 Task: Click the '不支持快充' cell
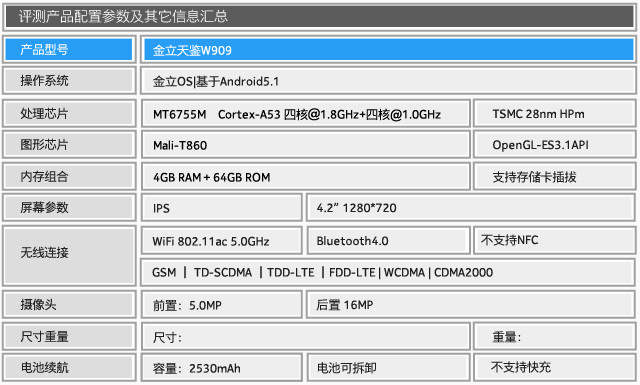pos(555,367)
